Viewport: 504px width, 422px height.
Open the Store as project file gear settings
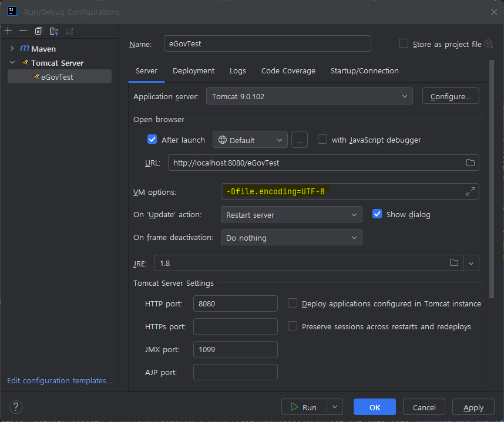[x=488, y=43]
